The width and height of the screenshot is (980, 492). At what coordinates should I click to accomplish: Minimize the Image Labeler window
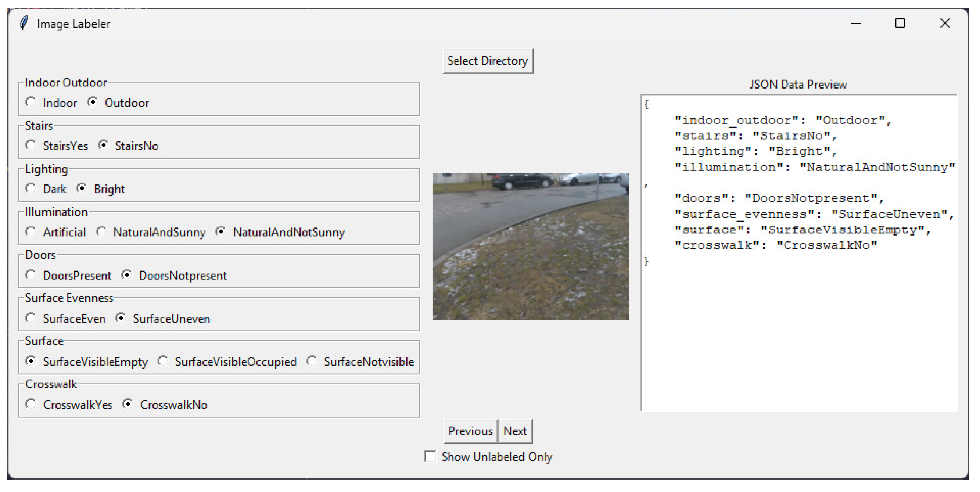click(x=855, y=24)
